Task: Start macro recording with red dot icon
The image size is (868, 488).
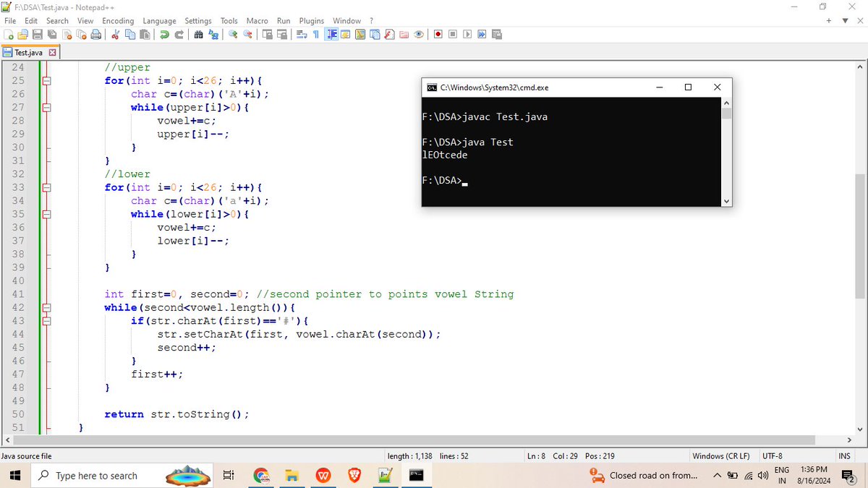Action: point(438,34)
